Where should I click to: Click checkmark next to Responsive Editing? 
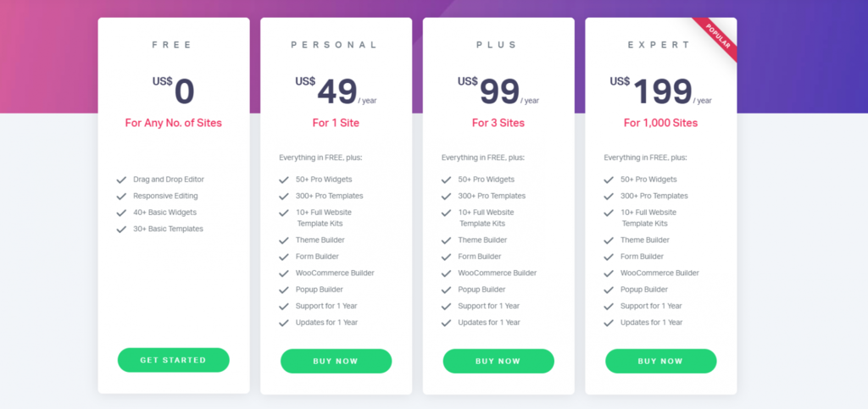[x=121, y=196]
